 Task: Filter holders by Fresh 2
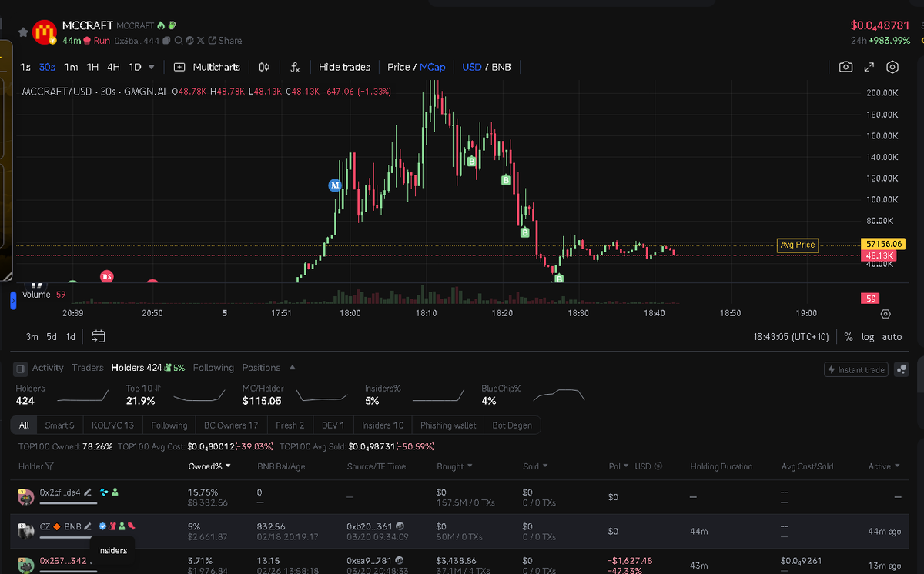(290, 425)
